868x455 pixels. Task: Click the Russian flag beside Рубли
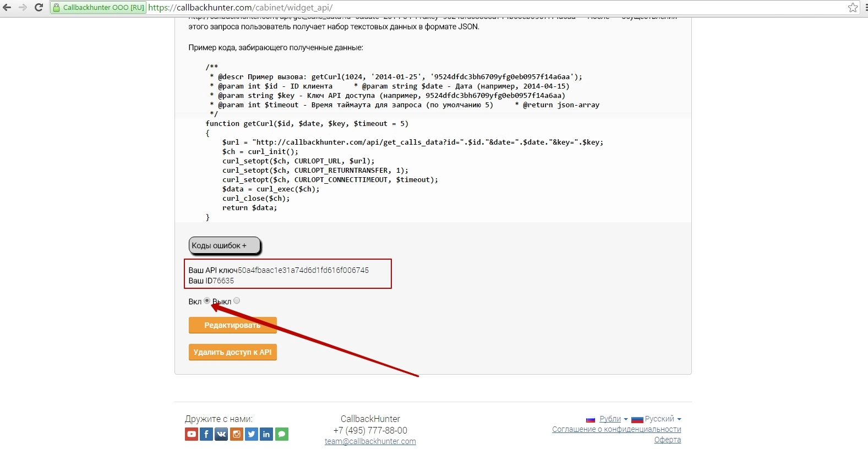591,420
